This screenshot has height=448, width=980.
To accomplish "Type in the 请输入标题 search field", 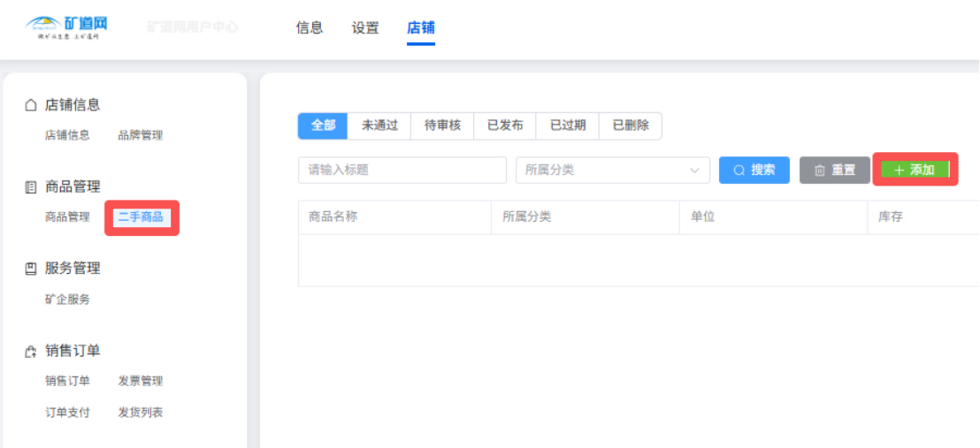I will pos(402,171).
